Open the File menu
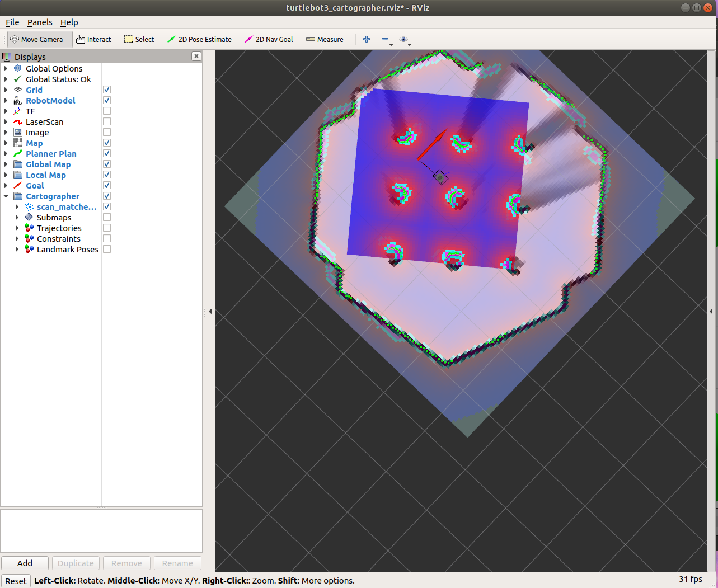The width and height of the screenshot is (718, 588). [x=12, y=22]
